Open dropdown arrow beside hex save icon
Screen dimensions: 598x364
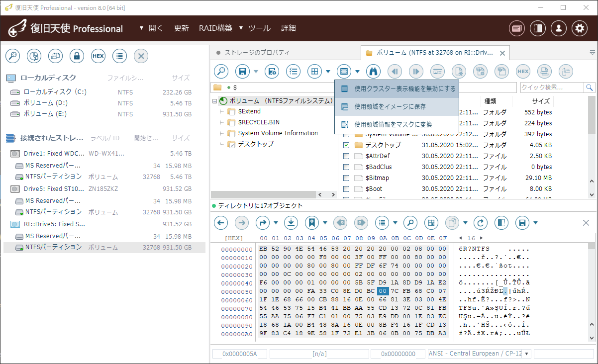pos(536,223)
